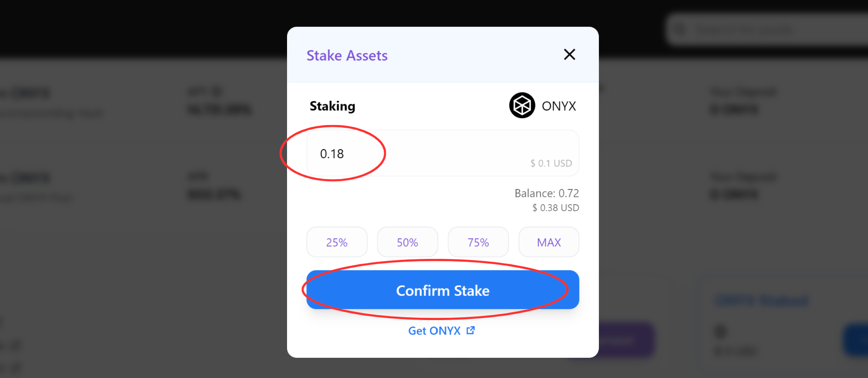Click the external link icon beside Get ONYX
The height and width of the screenshot is (378, 868).
471,330
